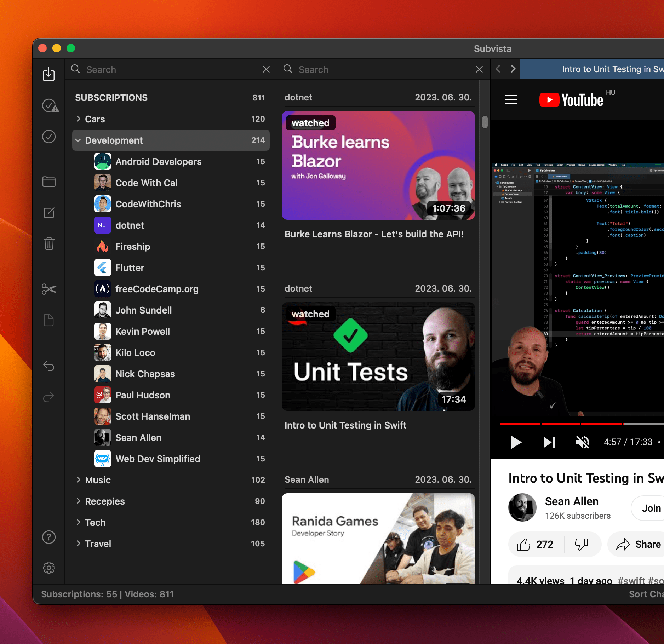The height and width of the screenshot is (644, 664).
Task: Collapse the Development subscription group
Action: (x=78, y=140)
